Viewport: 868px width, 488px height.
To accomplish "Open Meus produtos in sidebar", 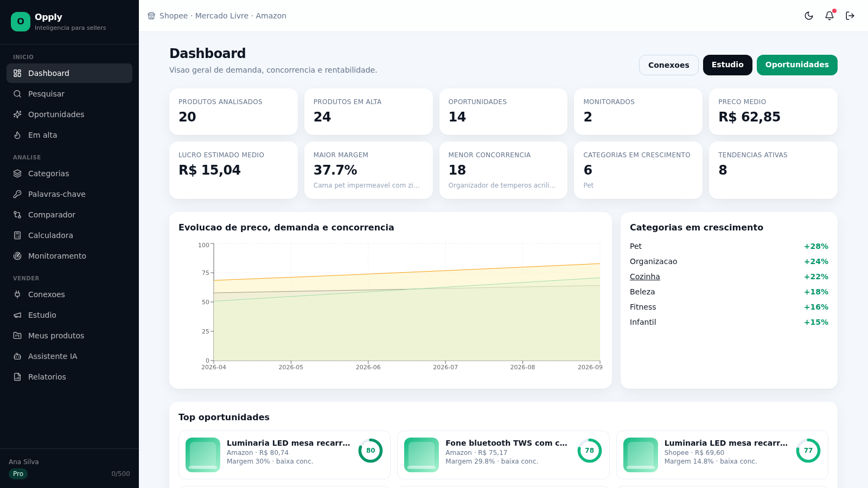I will click(69, 336).
